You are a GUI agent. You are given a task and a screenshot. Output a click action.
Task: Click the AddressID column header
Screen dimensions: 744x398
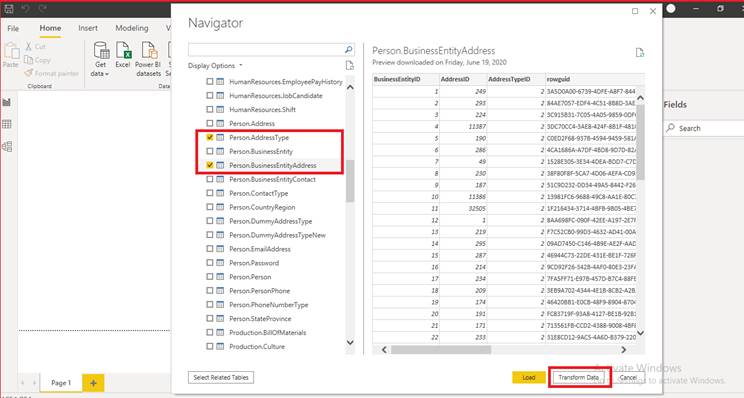[463, 79]
